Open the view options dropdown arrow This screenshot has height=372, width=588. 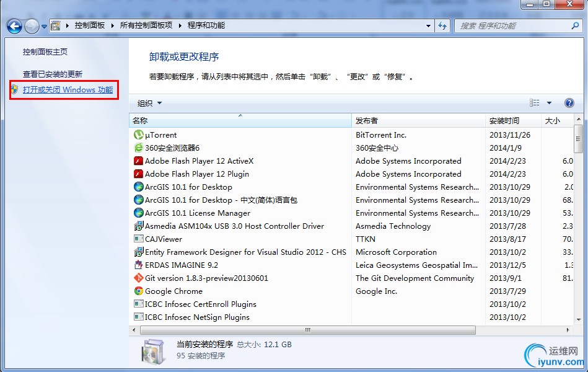[x=549, y=103]
